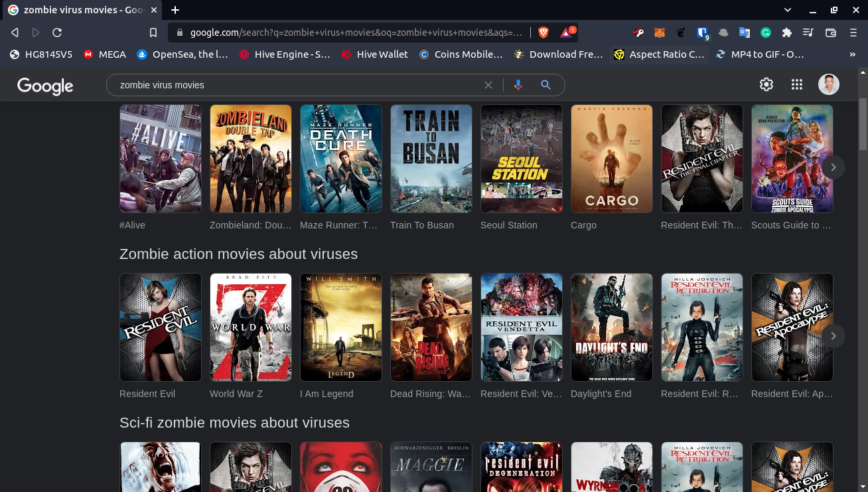Open the Scouts Guide to Zombie Apocalypse poster
The height and width of the screenshot is (492, 868).
[x=792, y=159]
